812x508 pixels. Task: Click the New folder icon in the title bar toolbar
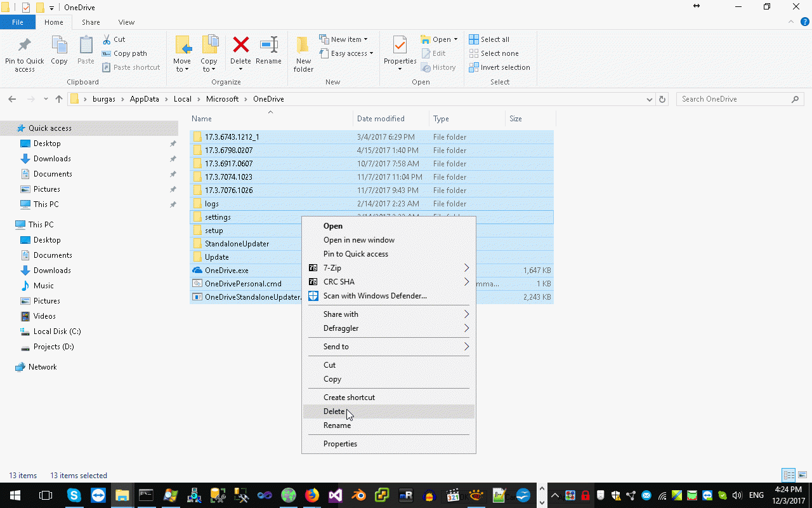[x=40, y=7]
